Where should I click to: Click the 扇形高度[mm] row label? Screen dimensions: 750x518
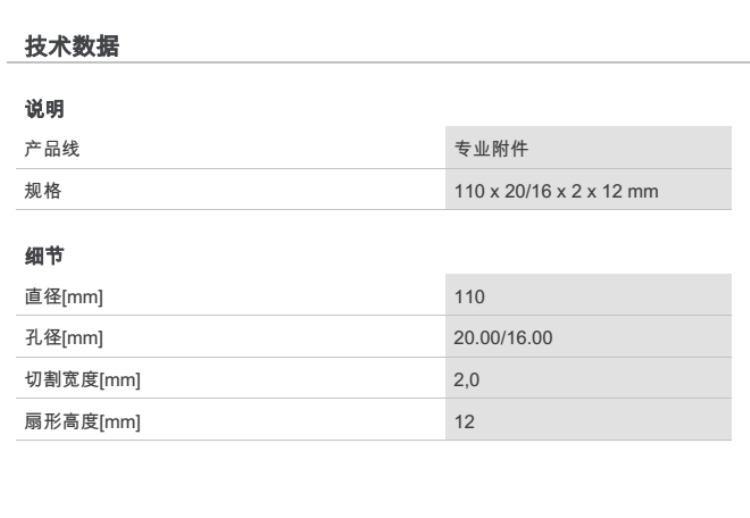point(82,422)
